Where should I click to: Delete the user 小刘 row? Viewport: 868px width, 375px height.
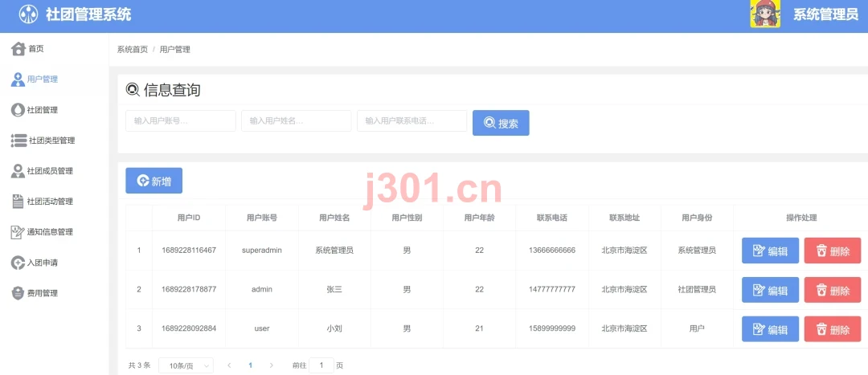(833, 329)
